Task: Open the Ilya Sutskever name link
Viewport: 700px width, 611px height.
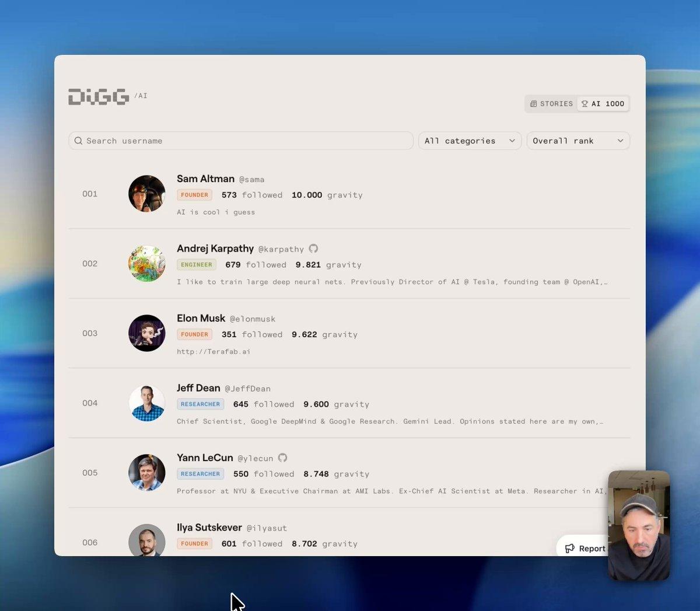Action: pos(209,528)
